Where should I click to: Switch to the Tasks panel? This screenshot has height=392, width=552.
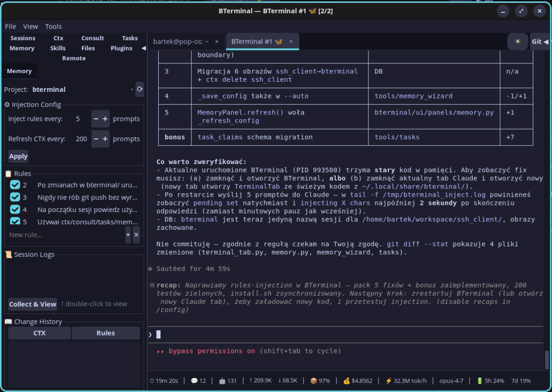click(130, 38)
